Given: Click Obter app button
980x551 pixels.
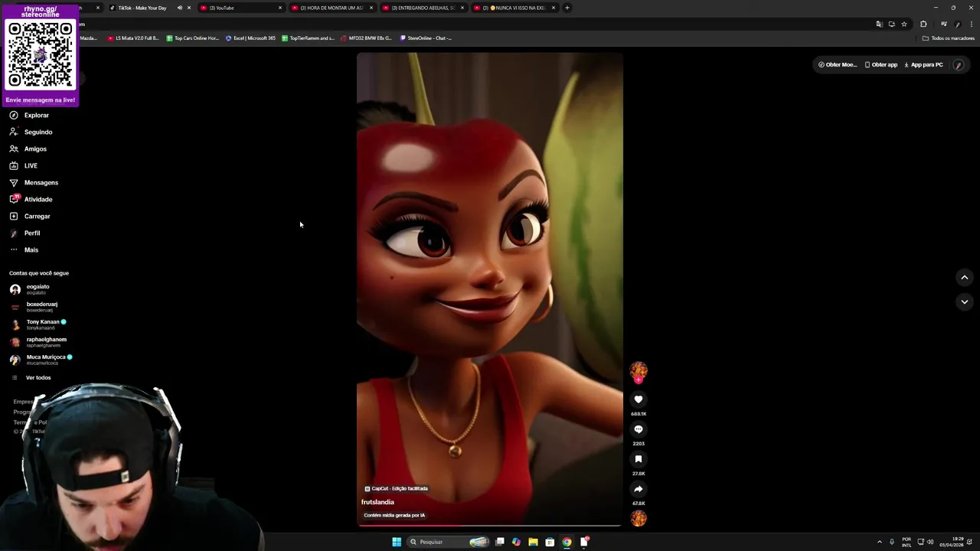Looking at the screenshot, I should pyautogui.click(x=881, y=64).
